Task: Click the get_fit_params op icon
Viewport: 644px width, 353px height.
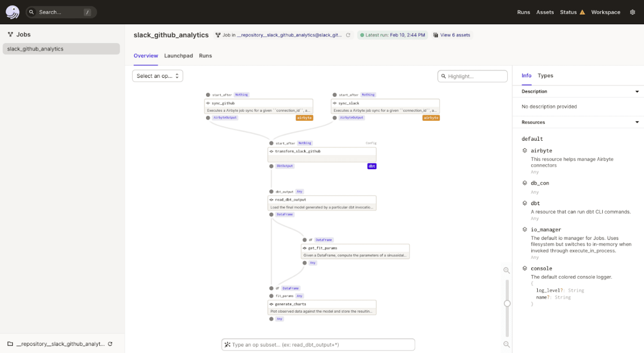Action: pyautogui.click(x=304, y=248)
